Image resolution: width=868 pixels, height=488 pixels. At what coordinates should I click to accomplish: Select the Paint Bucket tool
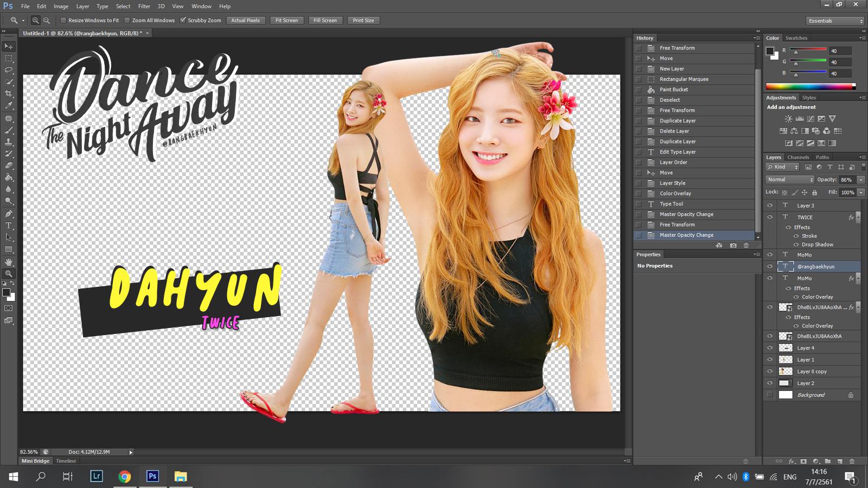pyautogui.click(x=9, y=177)
